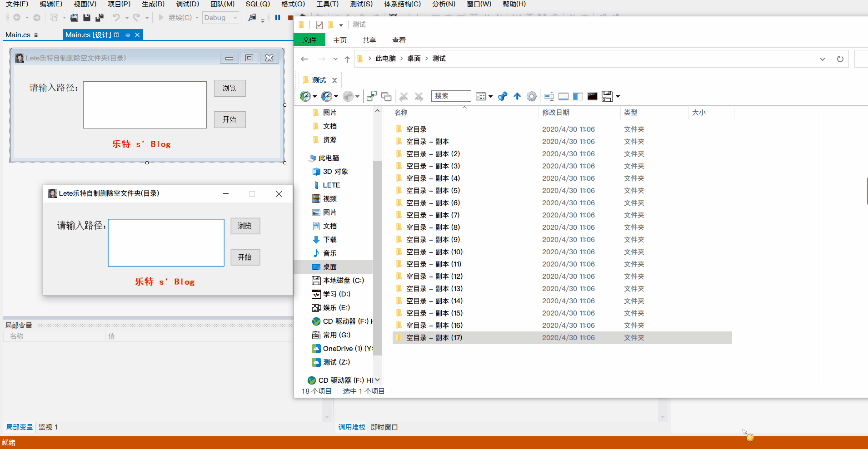This screenshot has width=868, height=449.
Task: Open the black command prompt icon
Action: point(592,96)
